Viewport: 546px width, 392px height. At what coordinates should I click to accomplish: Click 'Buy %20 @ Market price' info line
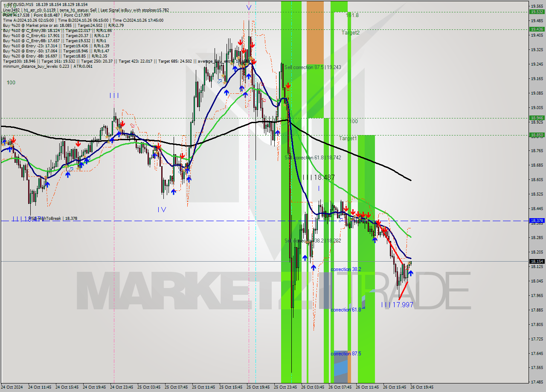[63, 26]
